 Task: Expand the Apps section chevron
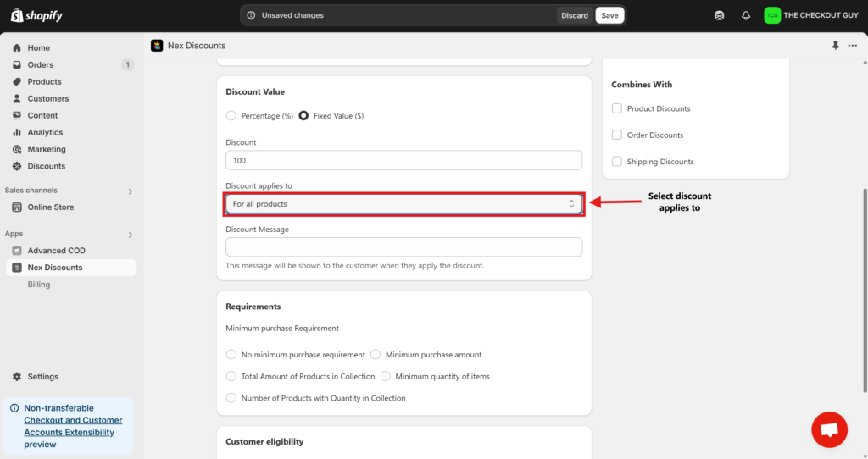(130, 235)
